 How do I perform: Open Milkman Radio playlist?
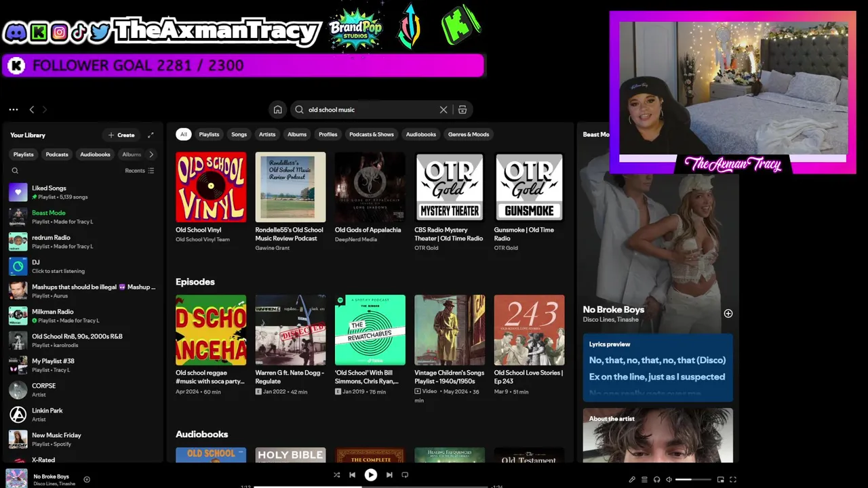[82, 316]
